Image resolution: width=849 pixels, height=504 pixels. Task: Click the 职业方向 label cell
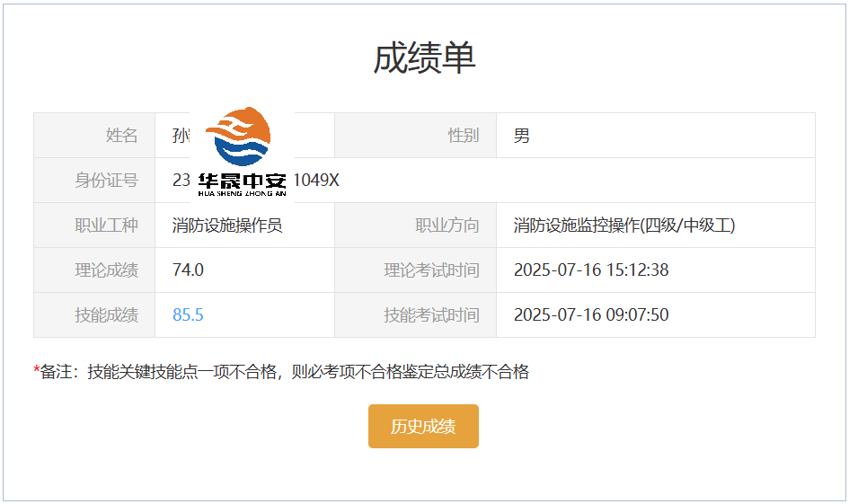click(x=415, y=225)
